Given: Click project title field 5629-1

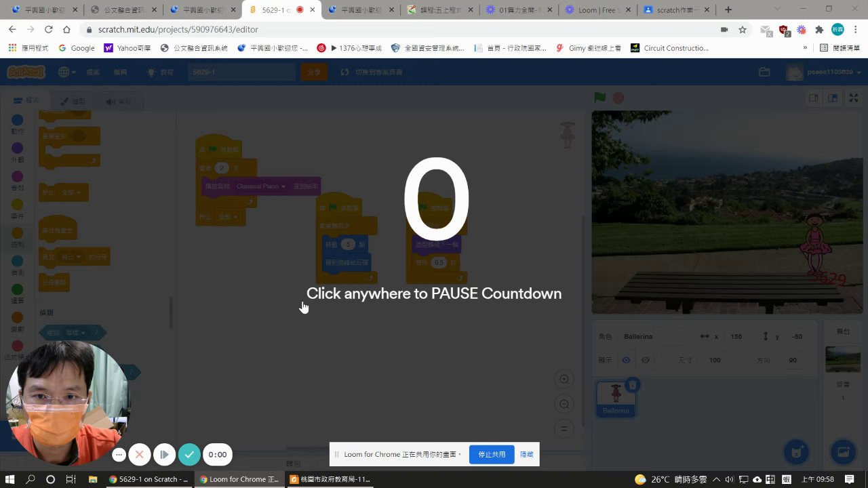Looking at the screenshot, I should (x=241, y=72).
